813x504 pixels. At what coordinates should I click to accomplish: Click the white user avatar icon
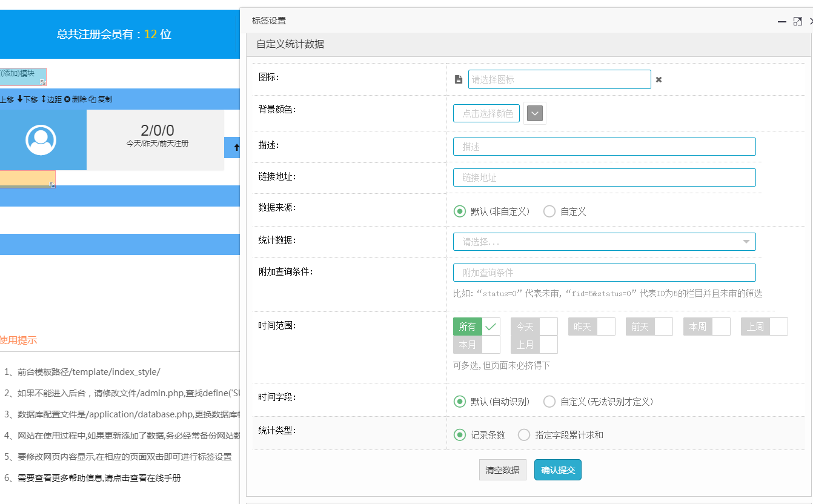point(41,140)
